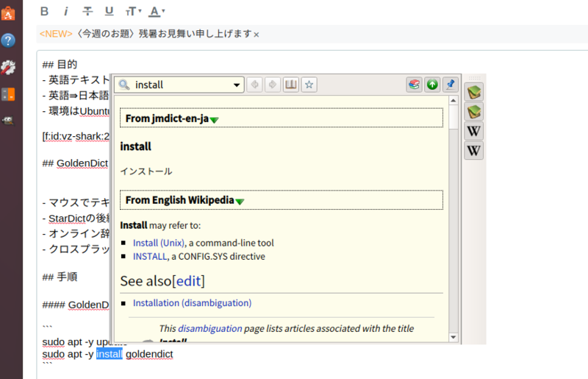Click the NEW weekly topic banner link
Screen dimensions: 588x379
(145, 34)
